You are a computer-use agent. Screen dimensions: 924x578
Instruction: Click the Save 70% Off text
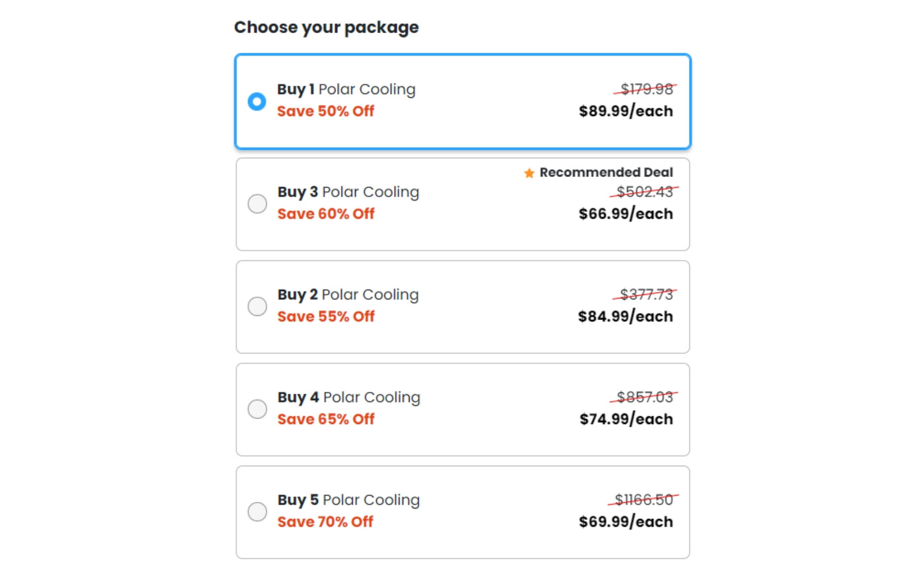(325, 522)
